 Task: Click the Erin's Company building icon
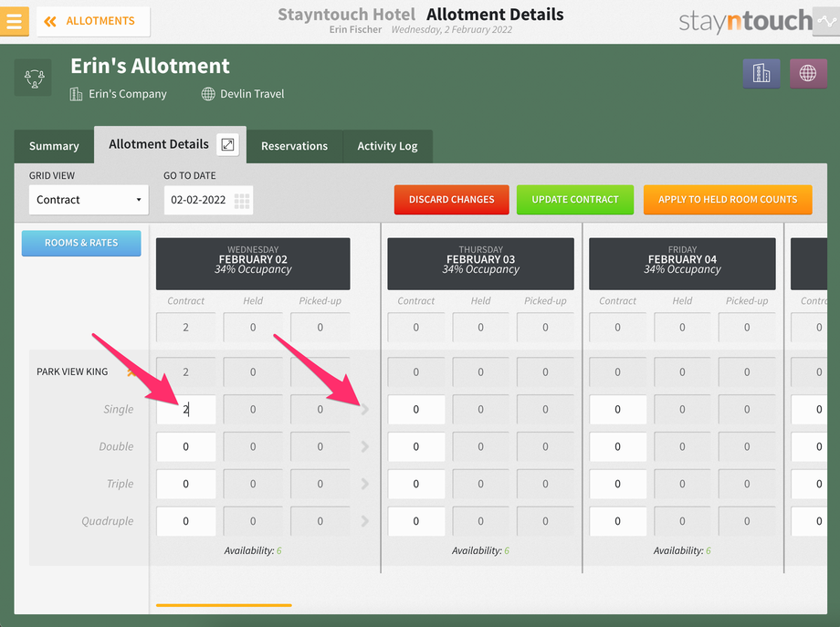(76, 94)
